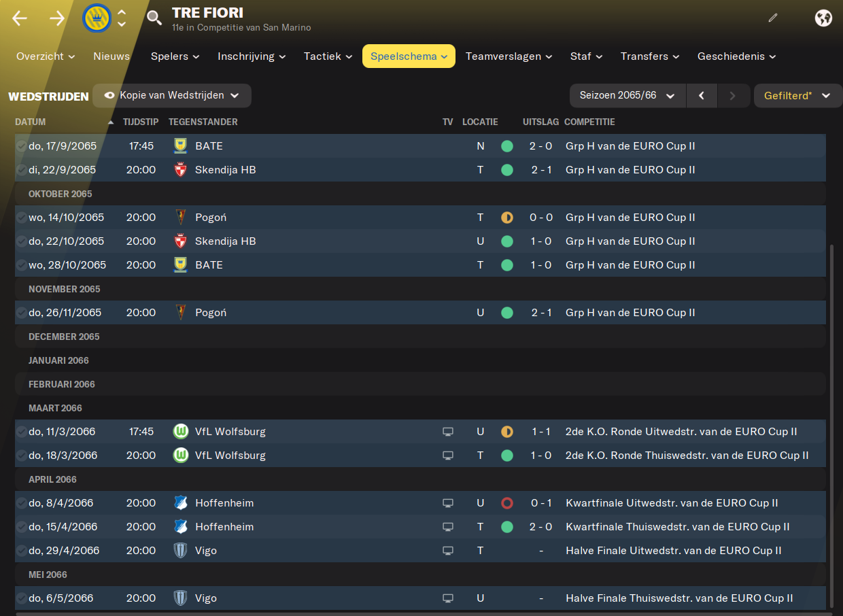Click the red loss indicator for Hoffenheim
Viewport: 843px width, 616px height.
(x=506, y=503)
